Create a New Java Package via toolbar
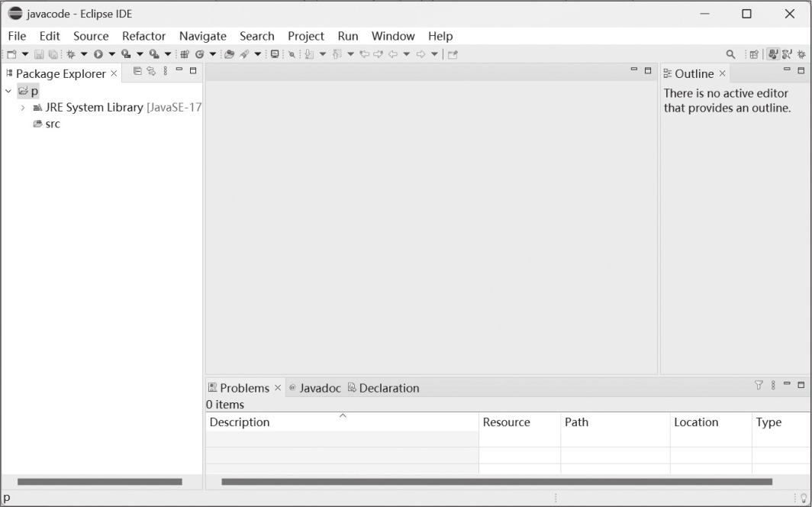 click(185, 54)
